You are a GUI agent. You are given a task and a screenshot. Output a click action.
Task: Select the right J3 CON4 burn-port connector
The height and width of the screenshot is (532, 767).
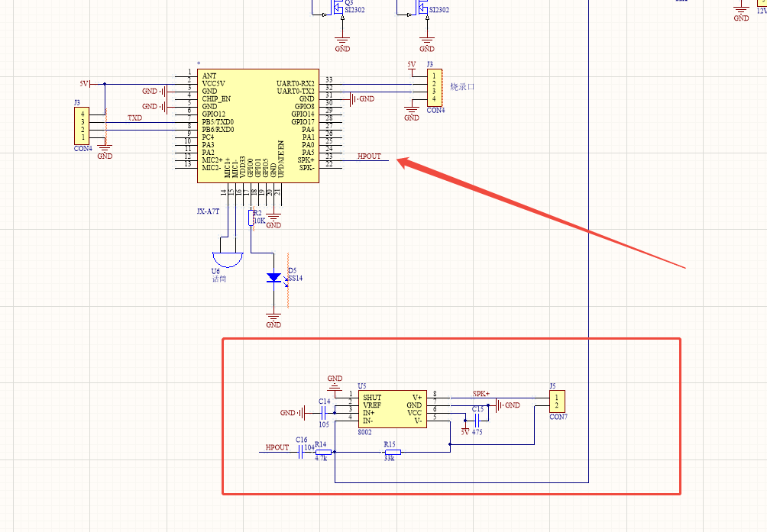coord(433,88)
